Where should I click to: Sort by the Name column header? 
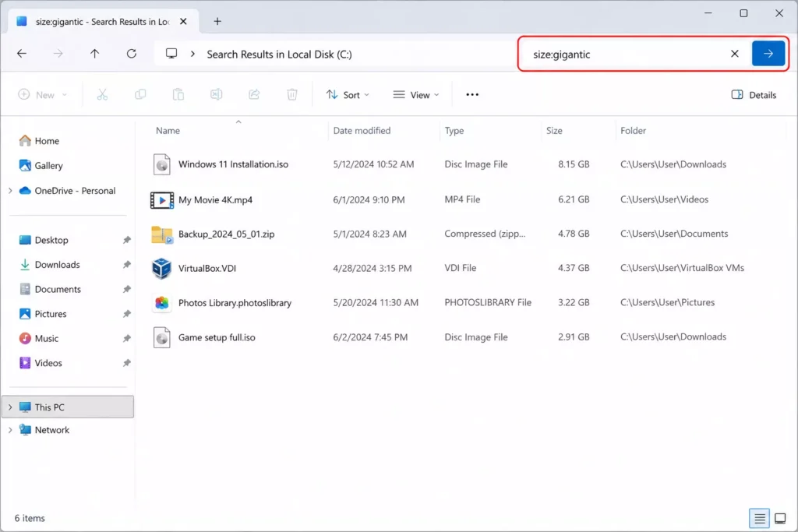tap(168, 131)
